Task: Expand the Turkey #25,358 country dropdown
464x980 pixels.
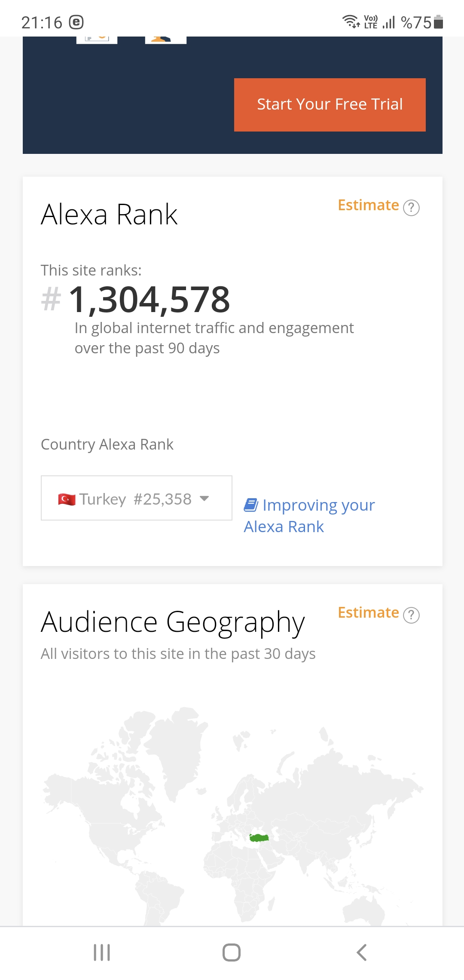Action: click(x=137, y=498)
